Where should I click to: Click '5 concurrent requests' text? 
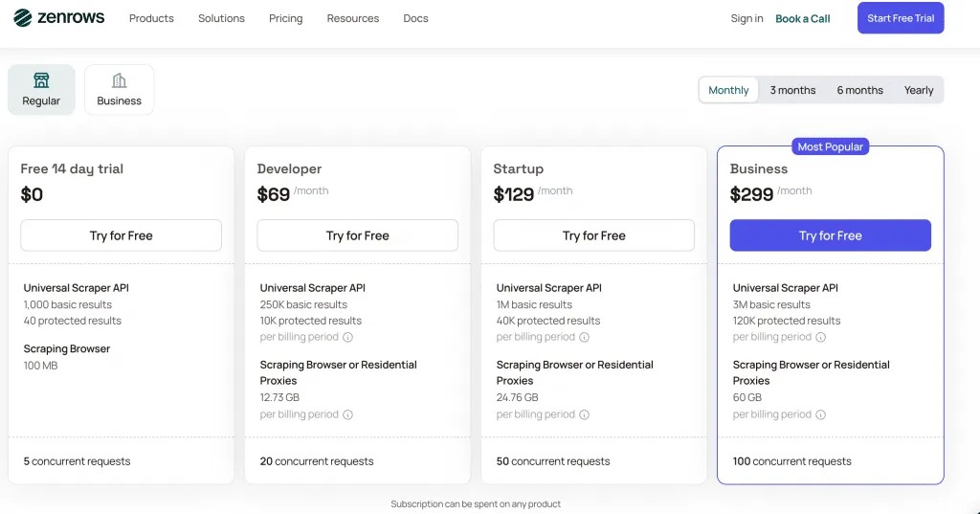point(77,461)
